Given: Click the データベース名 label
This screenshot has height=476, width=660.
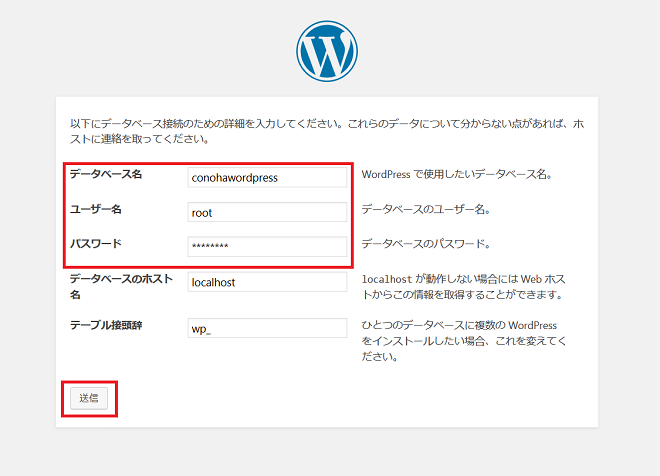Looking at the screenshot, I should (x=106, y=174).
